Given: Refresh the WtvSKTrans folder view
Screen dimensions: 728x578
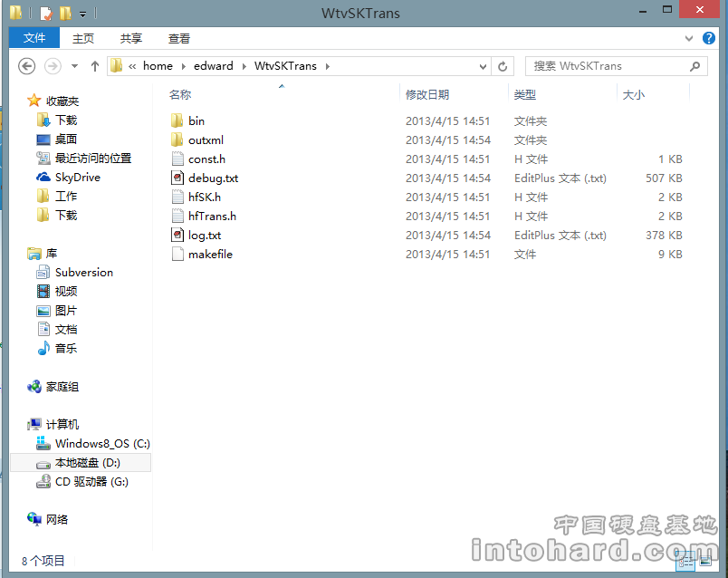Looking at the screenshot, I should (503, 66).
